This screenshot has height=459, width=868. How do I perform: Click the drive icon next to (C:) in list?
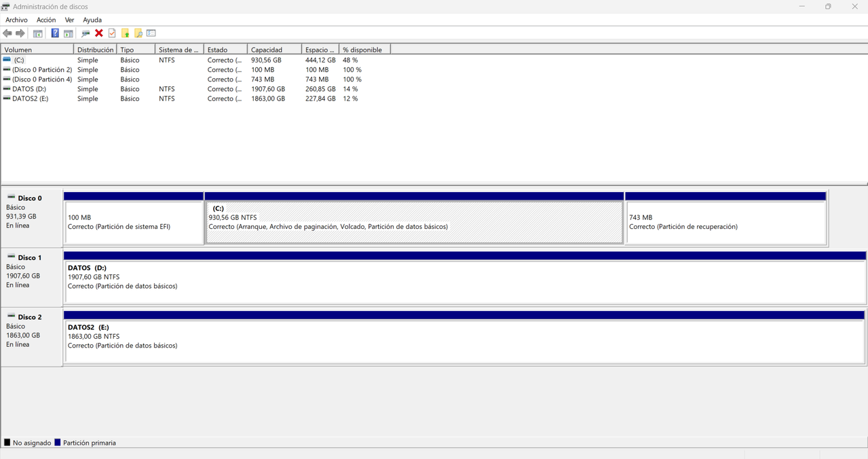click(x=7, y=60)
